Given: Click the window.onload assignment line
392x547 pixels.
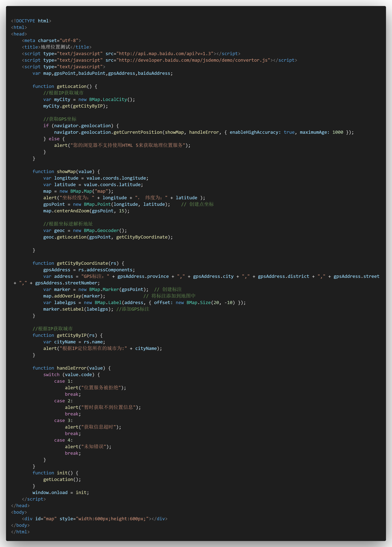Looking at the screenshot, I should click(x=61, y=493).
